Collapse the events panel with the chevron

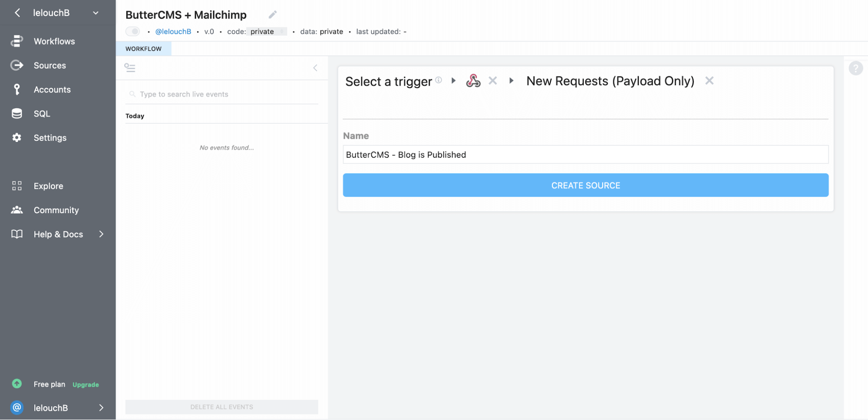click(315, 68)
